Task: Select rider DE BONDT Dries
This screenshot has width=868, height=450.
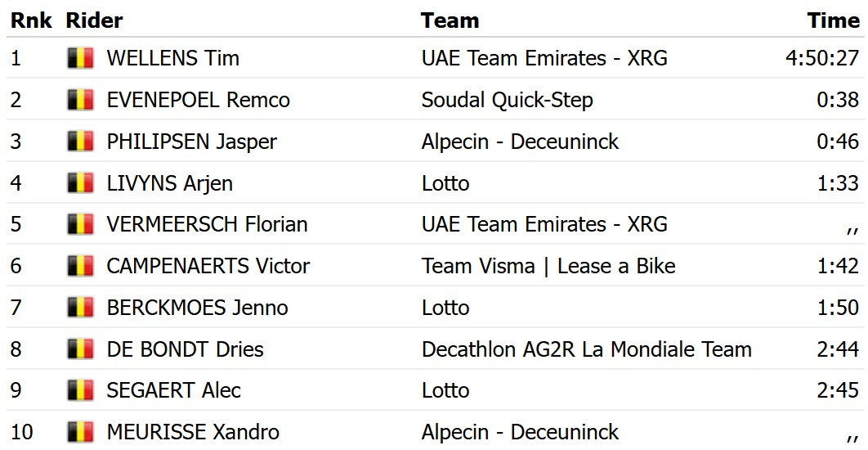Action: (185, 349)
